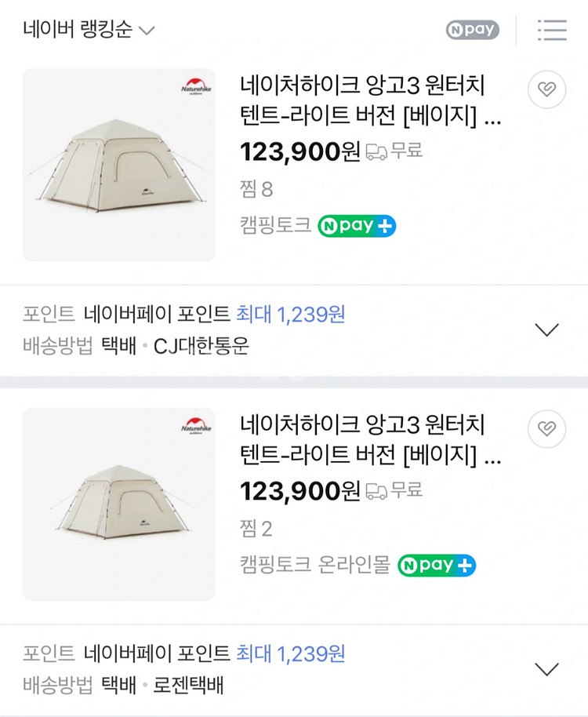588x717 pixels.
Task: Open second 네이처하이크 앙고3 product title
Action: [x=369, y=441]
